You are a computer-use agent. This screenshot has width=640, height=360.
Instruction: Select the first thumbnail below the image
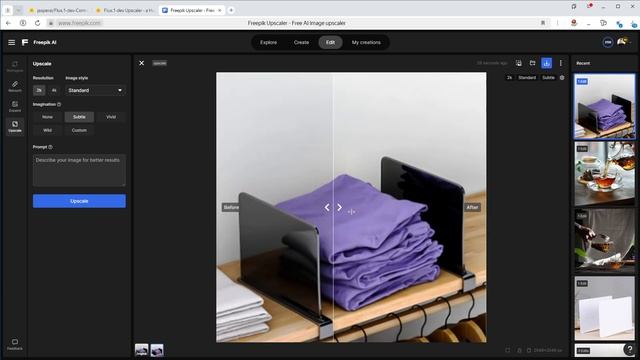click(x=141, y=350)
